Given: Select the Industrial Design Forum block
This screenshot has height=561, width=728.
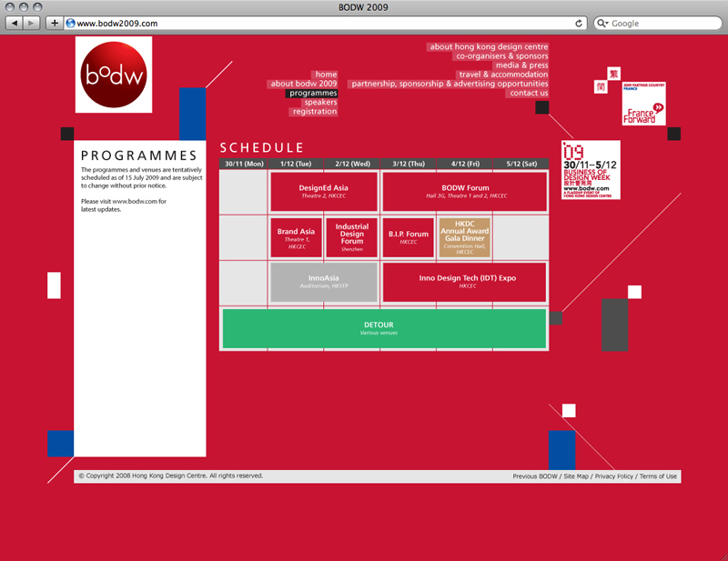Looking at the screenshot, I should click(352, 237).
